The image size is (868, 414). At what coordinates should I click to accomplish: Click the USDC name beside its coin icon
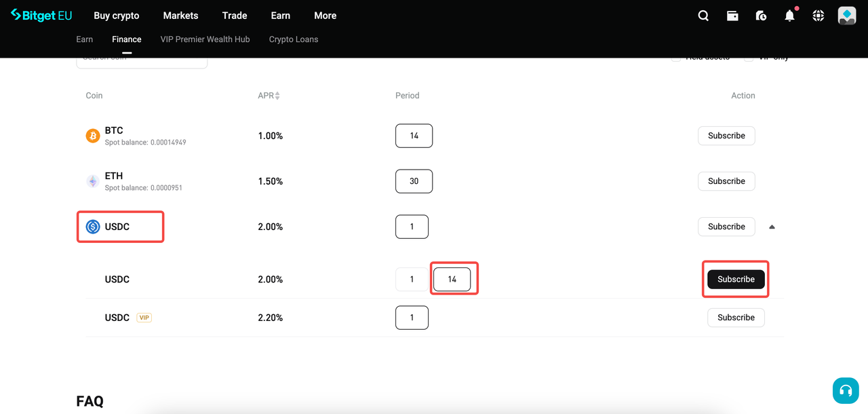click(x=117, y=227)
